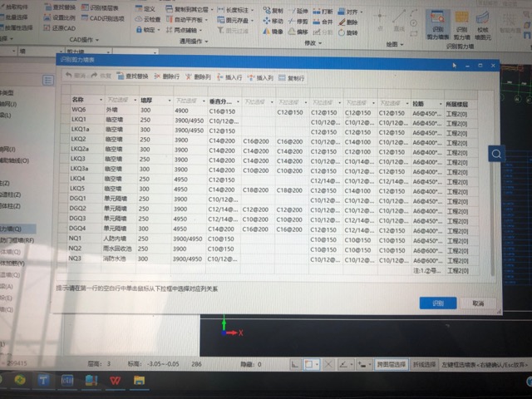532x399 pixels.
Task: Click 插入列 in the dialog toolbar
Action: tap(260, 77)
